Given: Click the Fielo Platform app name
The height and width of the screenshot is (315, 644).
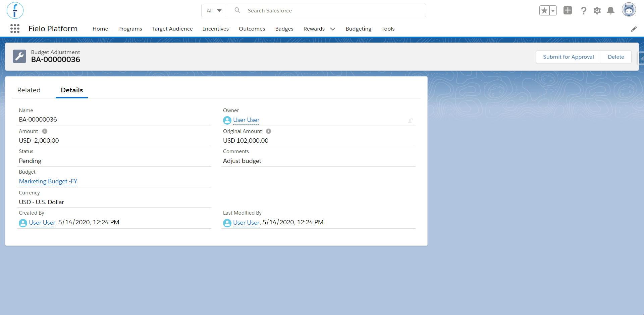Looking at the screenshot, I should tap(53, 29).
